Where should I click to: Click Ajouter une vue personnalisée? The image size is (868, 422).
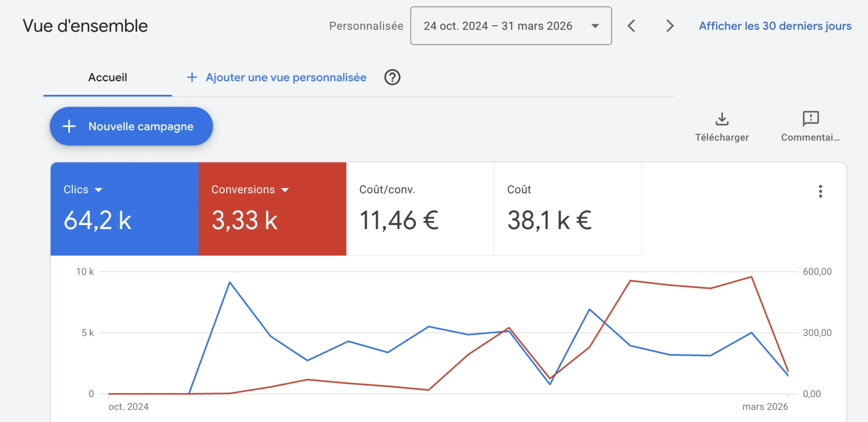tap(286, 77)
